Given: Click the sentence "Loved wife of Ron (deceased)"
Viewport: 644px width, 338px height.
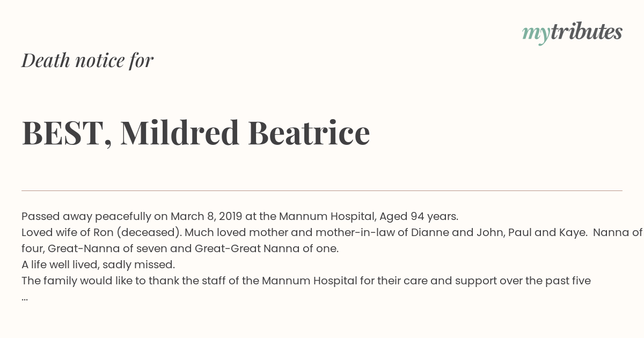Looking at the screenshot, I should 101,233.
